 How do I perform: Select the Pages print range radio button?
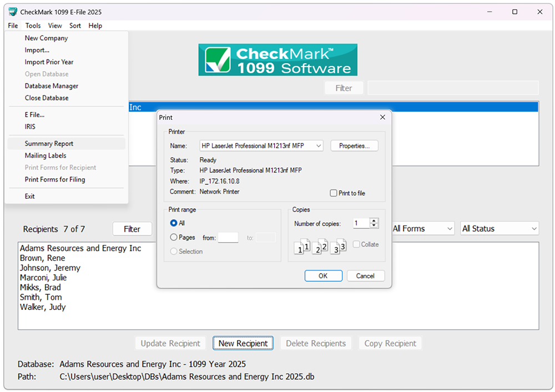(x=173, y=237)
